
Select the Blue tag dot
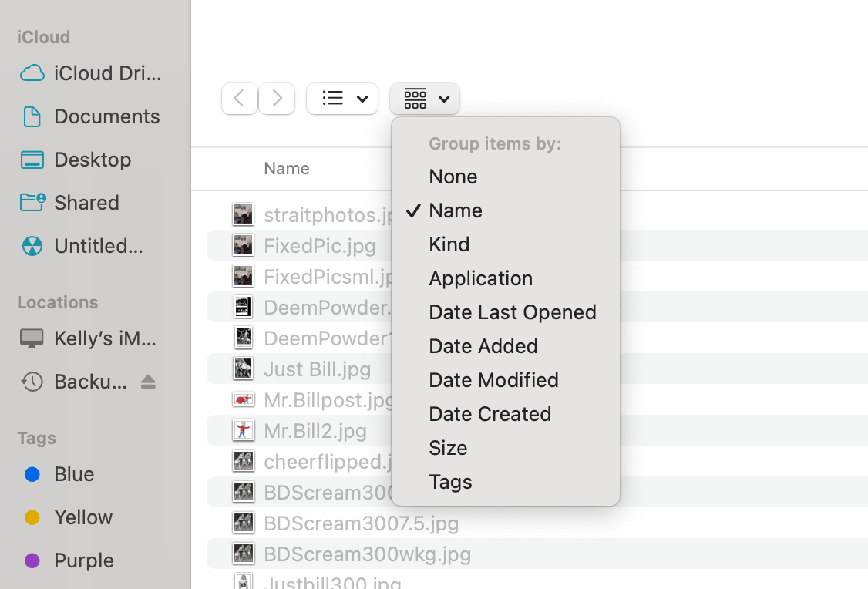pos(32,474)
